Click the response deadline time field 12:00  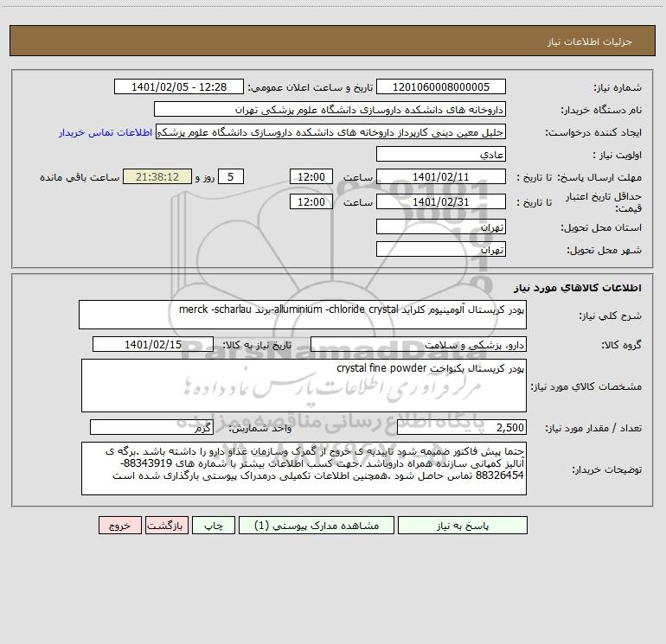coord(311,176)
